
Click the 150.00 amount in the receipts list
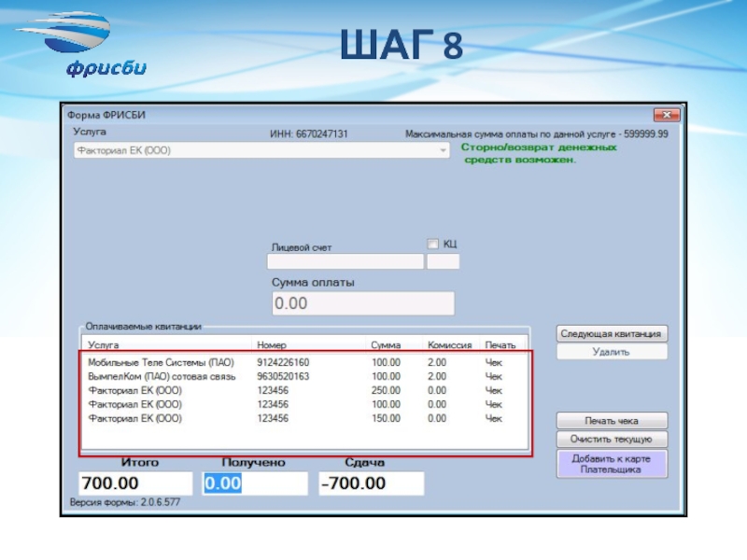click(x=386, y=418)
